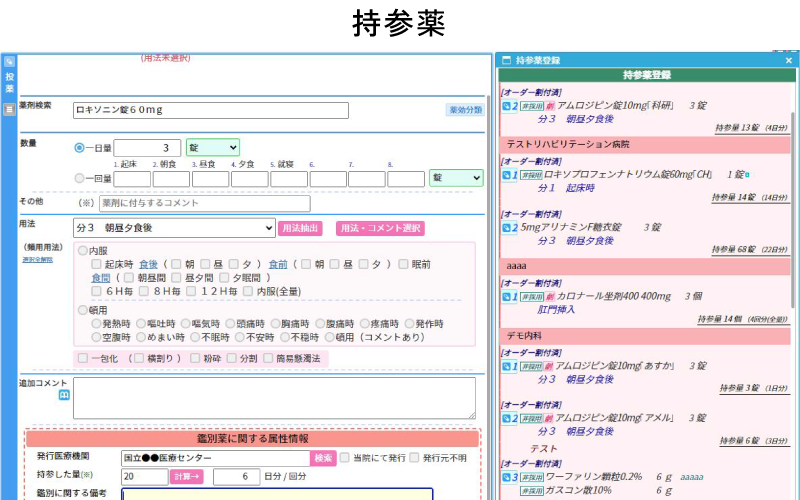Click the 食後 link under 内服

148,264
